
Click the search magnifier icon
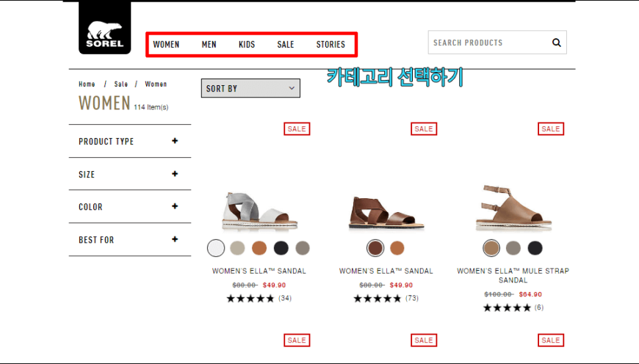pos(556,43)
